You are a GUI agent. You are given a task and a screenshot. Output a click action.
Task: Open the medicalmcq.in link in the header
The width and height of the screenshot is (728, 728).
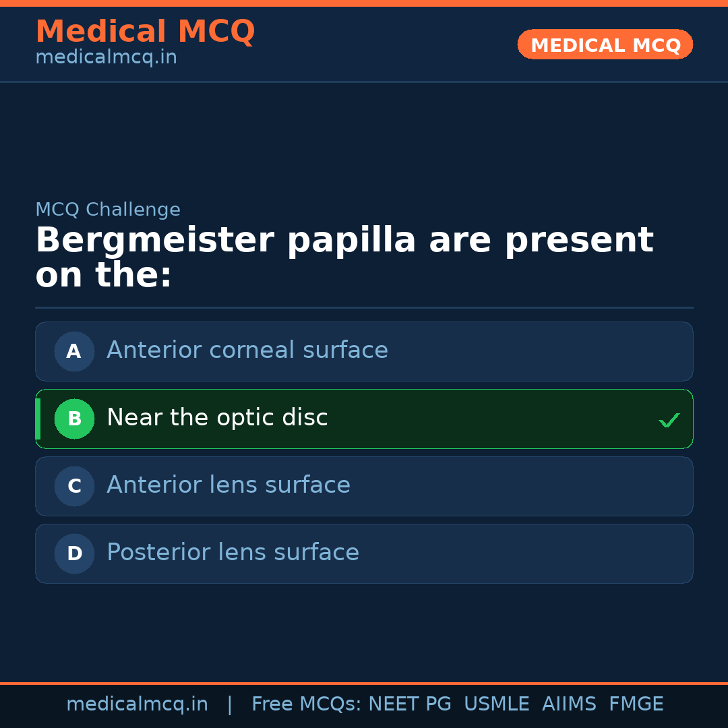tap(106, 58)
